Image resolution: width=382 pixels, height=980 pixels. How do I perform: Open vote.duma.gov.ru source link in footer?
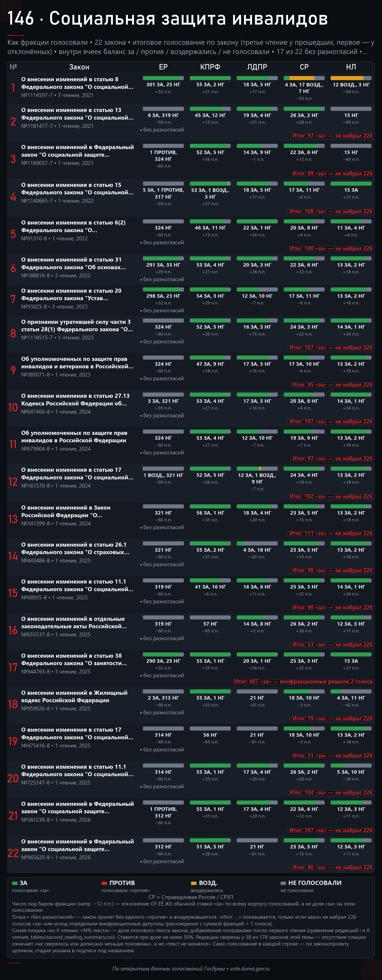249,969
